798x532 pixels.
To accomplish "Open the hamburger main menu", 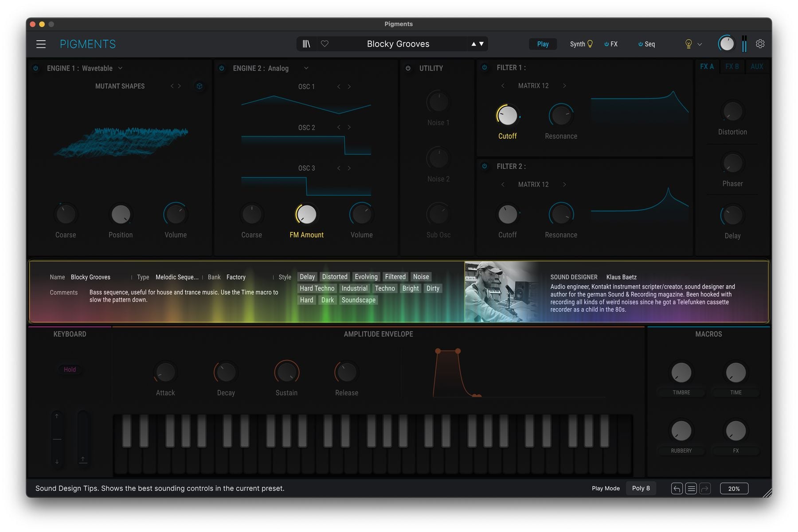I will 41,44.
